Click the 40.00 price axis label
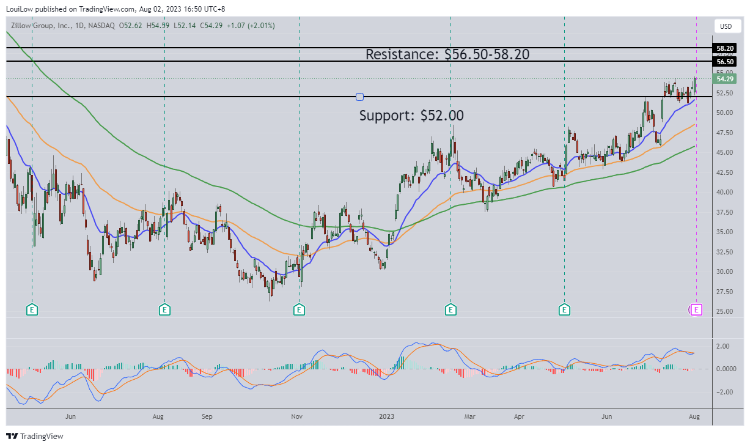This screenshot has width=750, height=447. click(x=725, y=192)
